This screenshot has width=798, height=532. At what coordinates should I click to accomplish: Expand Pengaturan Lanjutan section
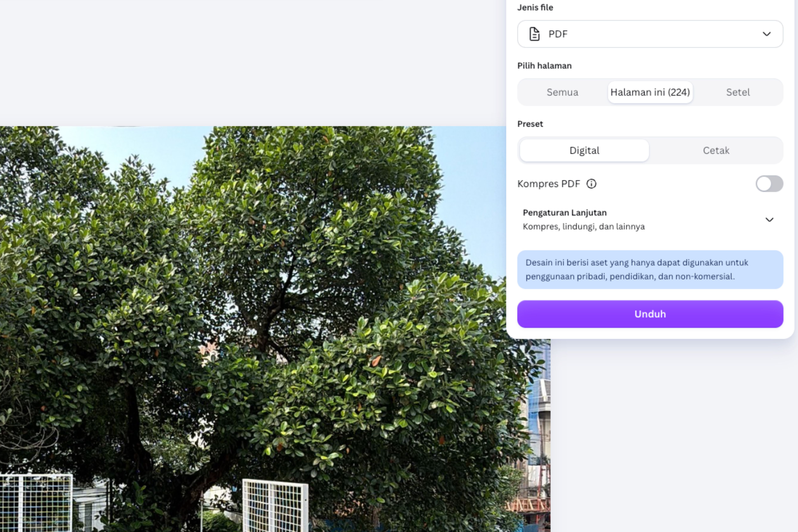pyautogui.click(x=650, y=219)
